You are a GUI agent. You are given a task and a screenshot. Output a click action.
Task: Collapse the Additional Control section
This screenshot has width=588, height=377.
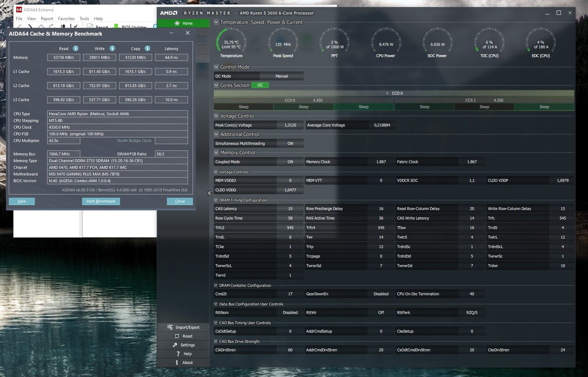(216, 134)
